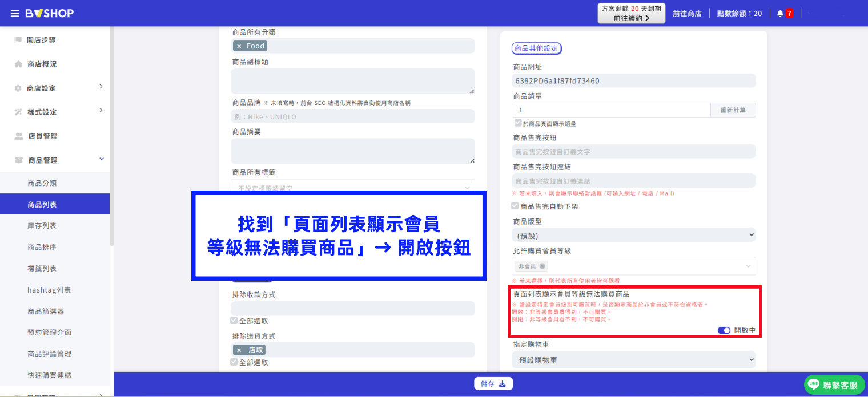Image resolution: width=868 pixels, height=397 pixels.
Task: Open the hamburger menu icon
Action: [15, 13]
